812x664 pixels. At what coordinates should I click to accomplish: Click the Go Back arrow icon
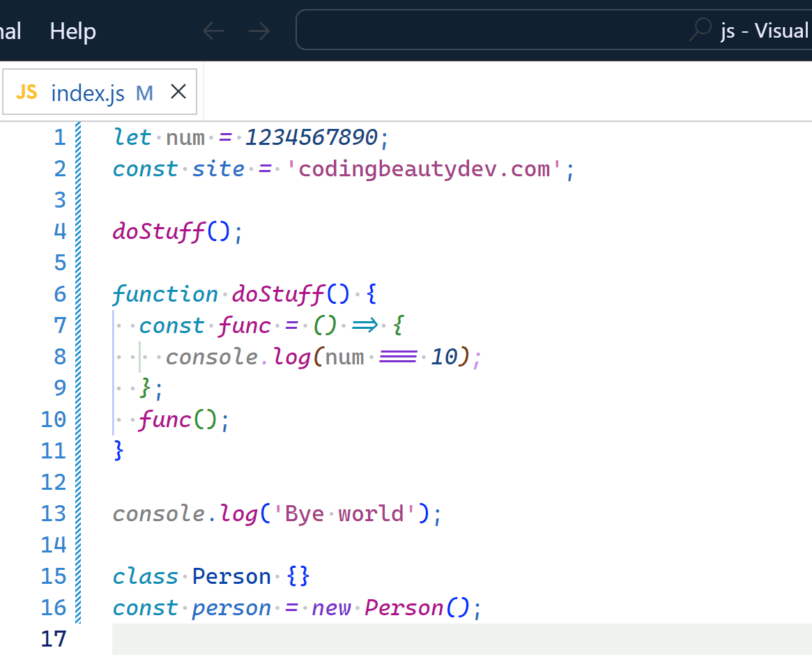[213, 31]
